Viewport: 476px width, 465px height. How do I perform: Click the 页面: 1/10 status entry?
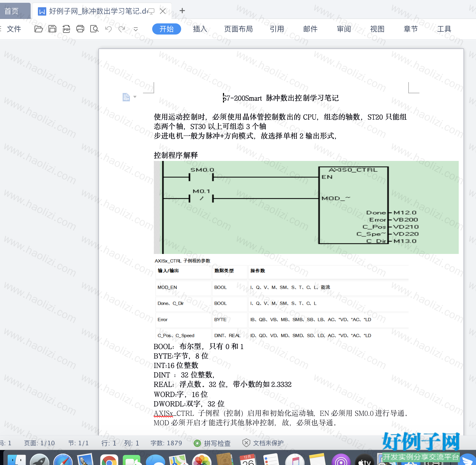[39, 443]
